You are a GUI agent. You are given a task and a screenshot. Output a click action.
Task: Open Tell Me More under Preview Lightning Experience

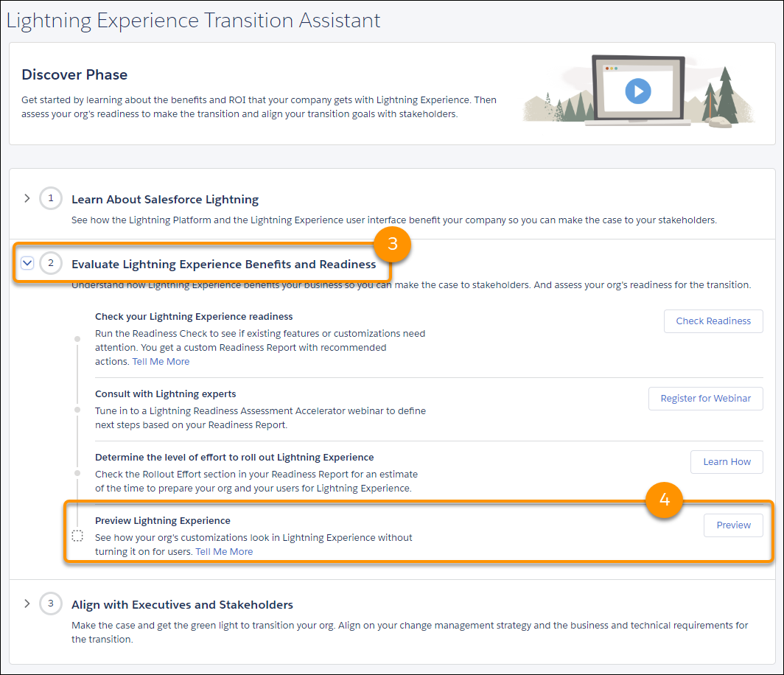224,550
